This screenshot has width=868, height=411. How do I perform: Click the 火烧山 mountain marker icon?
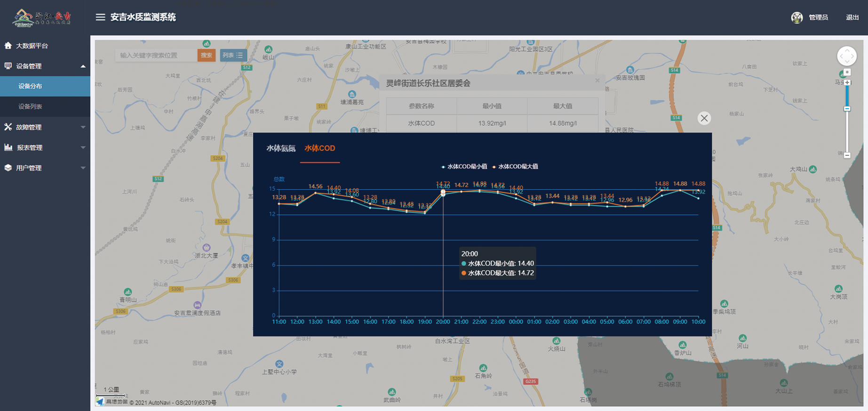[x=556, y=341]
